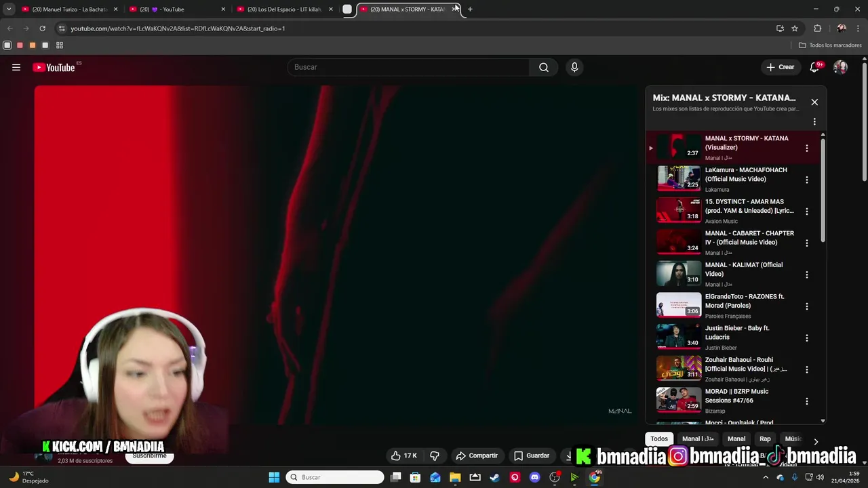Open Discord from the taskbar

535,477
